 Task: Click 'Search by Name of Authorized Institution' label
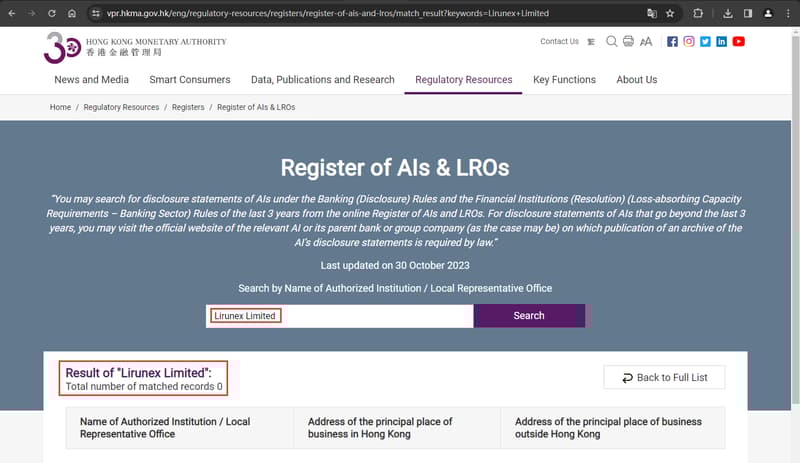point(395,288)
